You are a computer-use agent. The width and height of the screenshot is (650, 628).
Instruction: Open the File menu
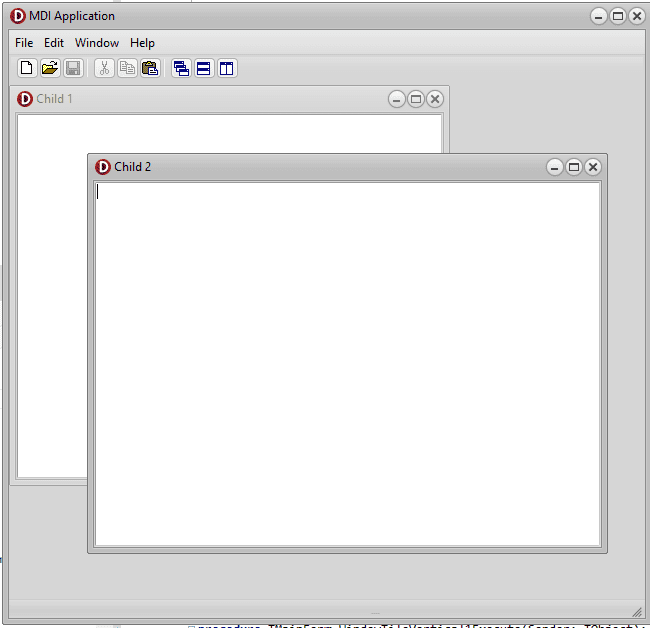[x=24, y=43]
